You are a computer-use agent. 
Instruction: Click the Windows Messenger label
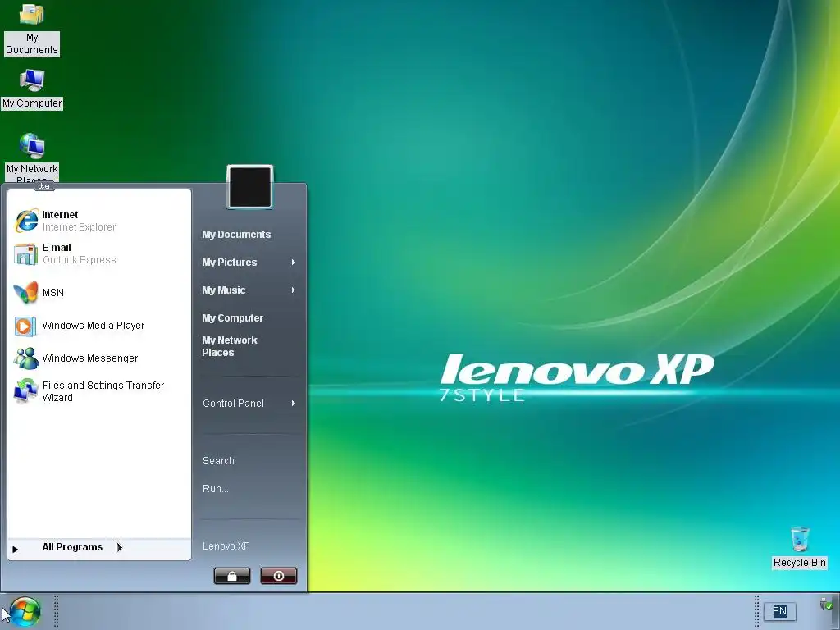click(x=90, y=358)
